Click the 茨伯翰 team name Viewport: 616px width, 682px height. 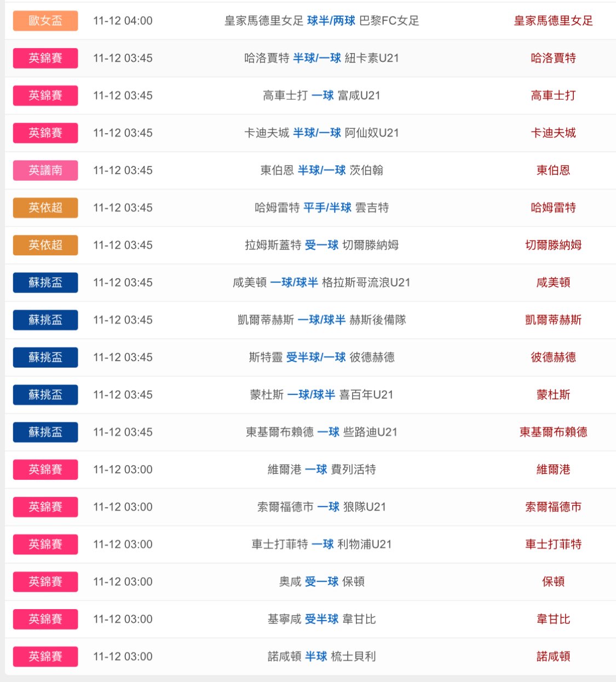366,170
